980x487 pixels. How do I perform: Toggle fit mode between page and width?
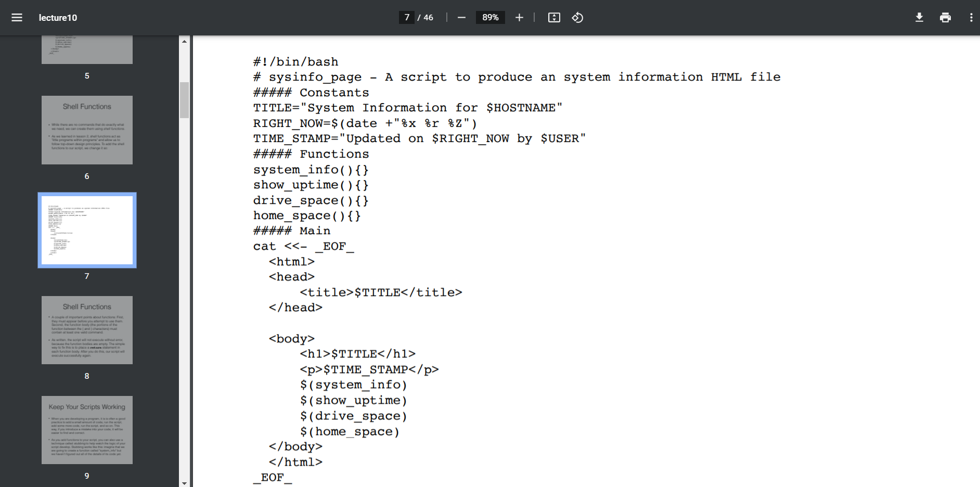coord(554,17)
